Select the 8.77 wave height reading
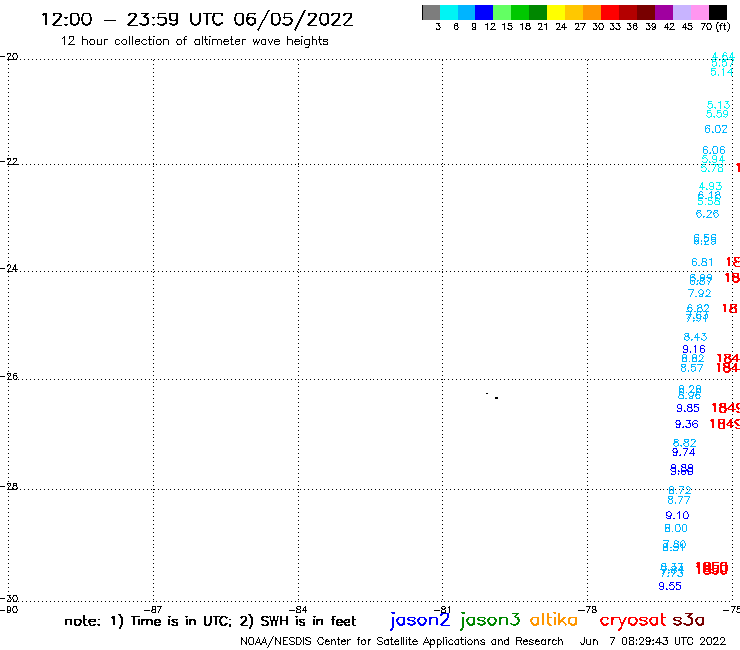Viewport: 740px width, 650px height. 679,500
